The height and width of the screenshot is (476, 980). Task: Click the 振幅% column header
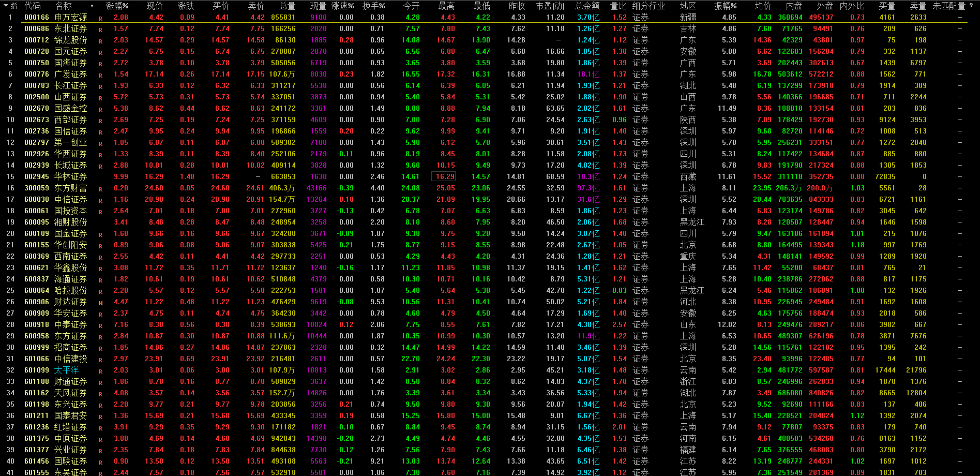coord(725,6)
